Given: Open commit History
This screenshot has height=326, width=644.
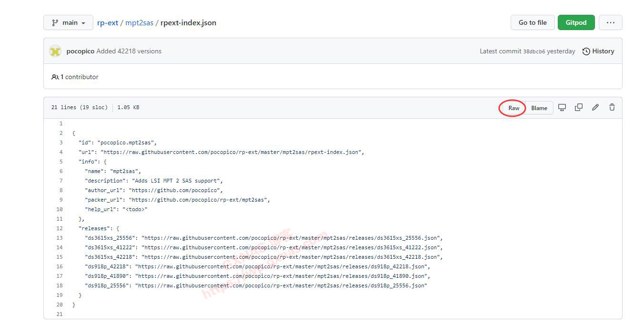Looking at the screenshot, I should [x=598, y=51].
